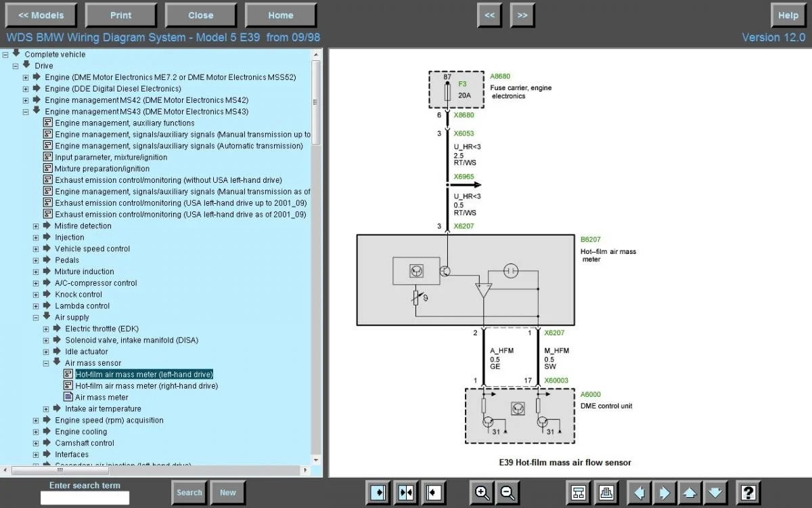Expand the Mixture induction node

click(x=36, y=272)
